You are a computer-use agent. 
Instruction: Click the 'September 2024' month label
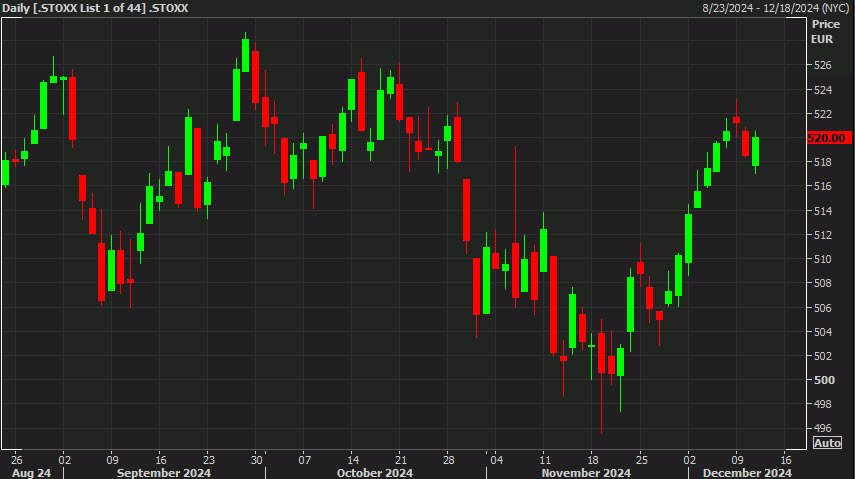click(x=164, y=473)
